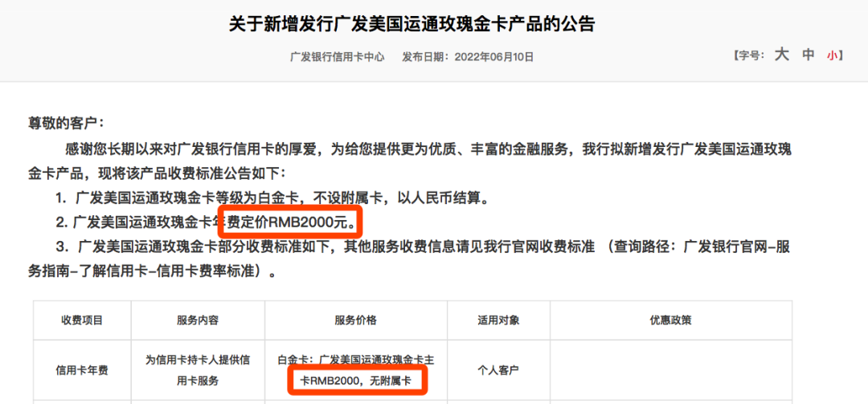Click the 服务内容 table header
Image resolution: width=868 pixels, height=404 pixels.
coord(198,320)
